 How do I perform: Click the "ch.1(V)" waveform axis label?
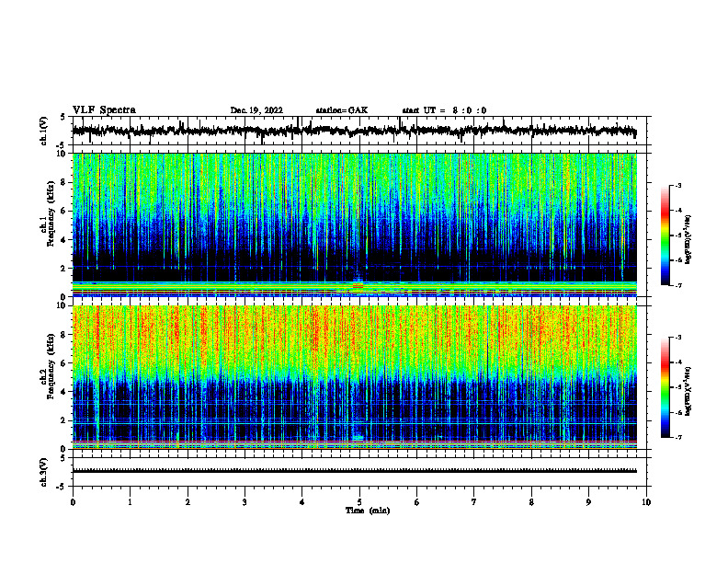pyautogui.click(x=44, y=131)
